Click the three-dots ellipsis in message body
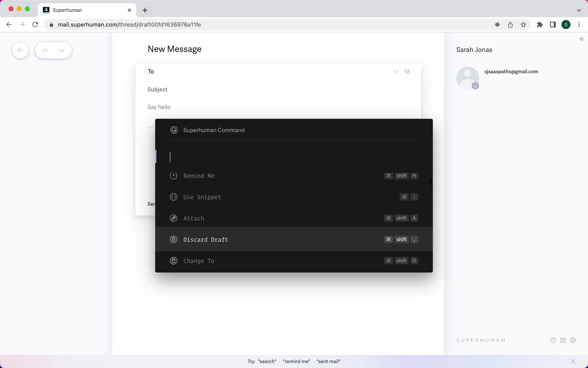This screenshot has height=368, width=588. (150, 127)
